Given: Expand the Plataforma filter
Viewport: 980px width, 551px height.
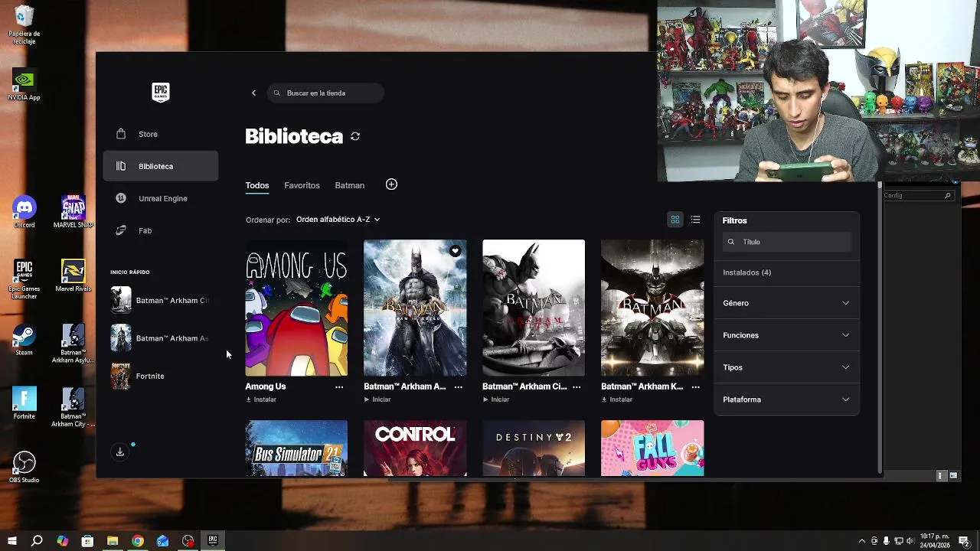Looking at the screenshot, I should (786, 399).
